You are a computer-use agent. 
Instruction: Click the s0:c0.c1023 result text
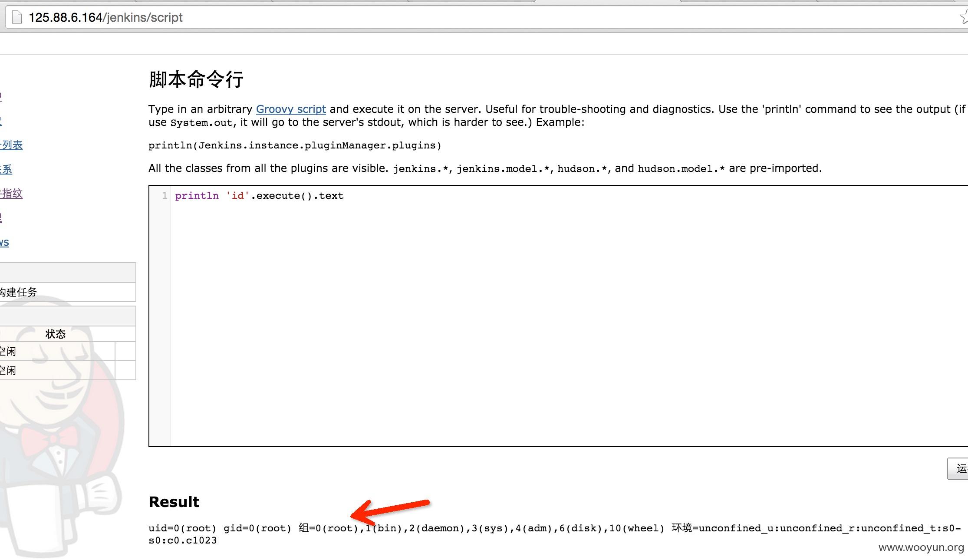[182, 540]
